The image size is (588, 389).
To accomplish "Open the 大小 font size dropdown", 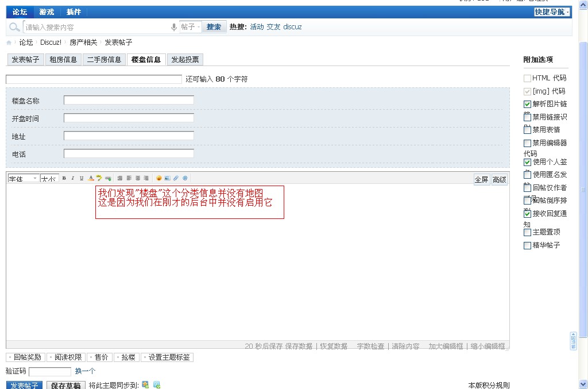I will tap(49, 179).
